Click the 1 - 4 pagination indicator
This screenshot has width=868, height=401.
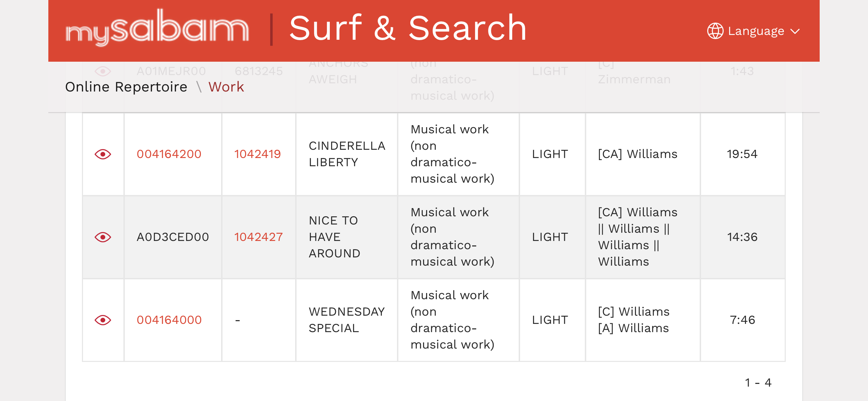tap(758, 382)
